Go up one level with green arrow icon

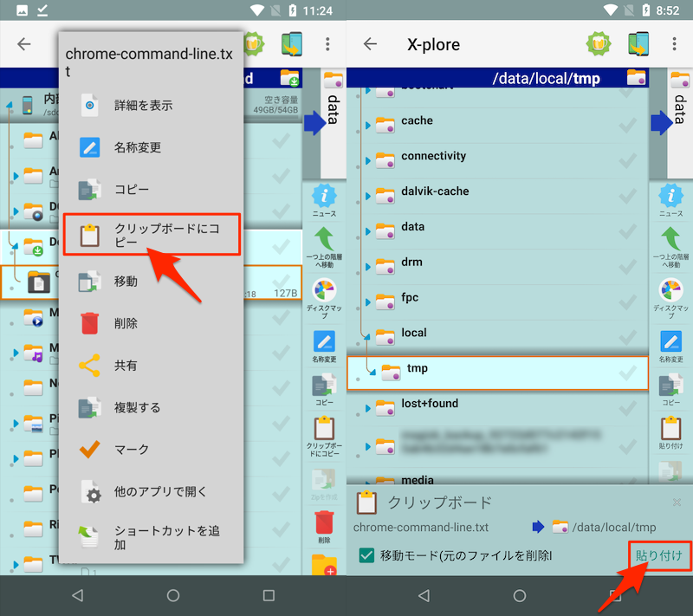point(670,244)
